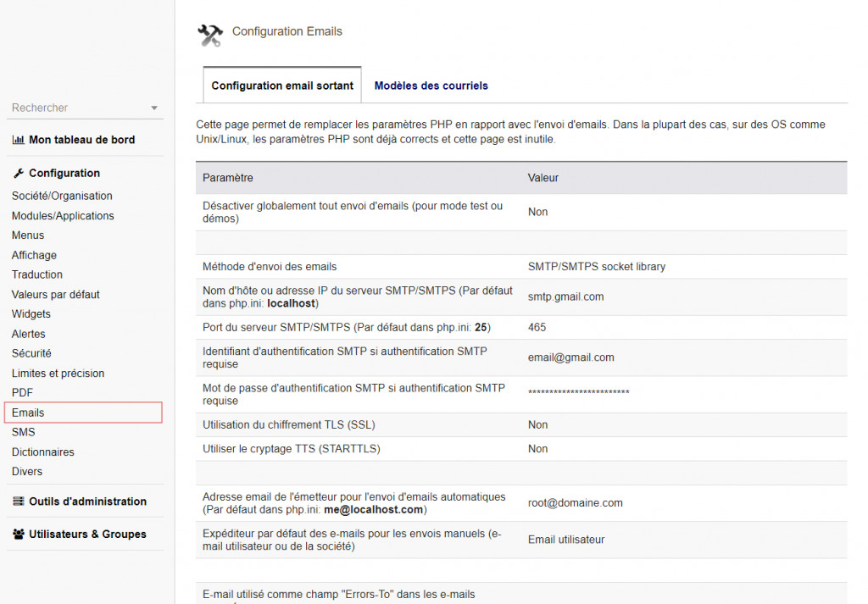This screenshot has width=868, height=604.
Task: Open the Dictionnaires page
Action: (43, 452)
